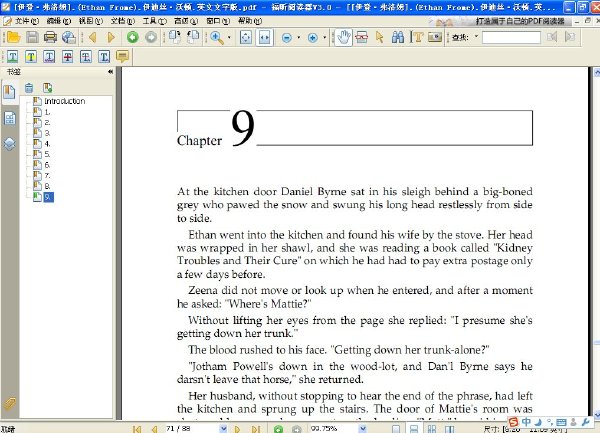Toggle fit width view button

(265, 37)
